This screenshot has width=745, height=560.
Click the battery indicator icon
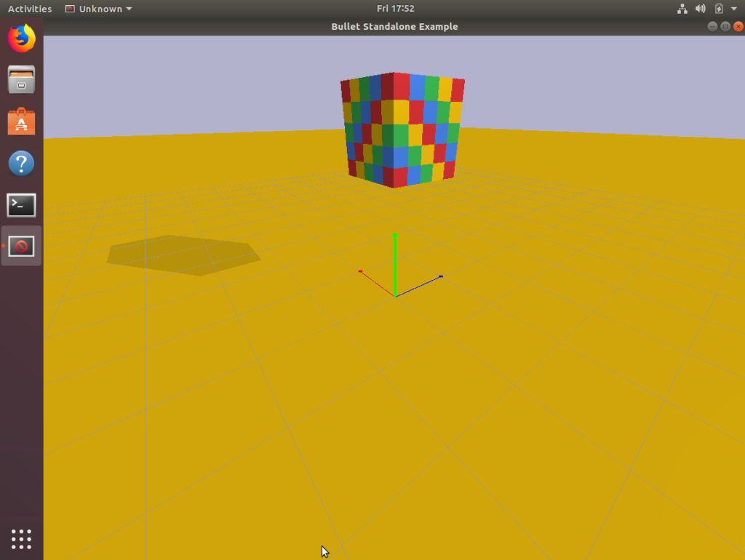(719, 9)
